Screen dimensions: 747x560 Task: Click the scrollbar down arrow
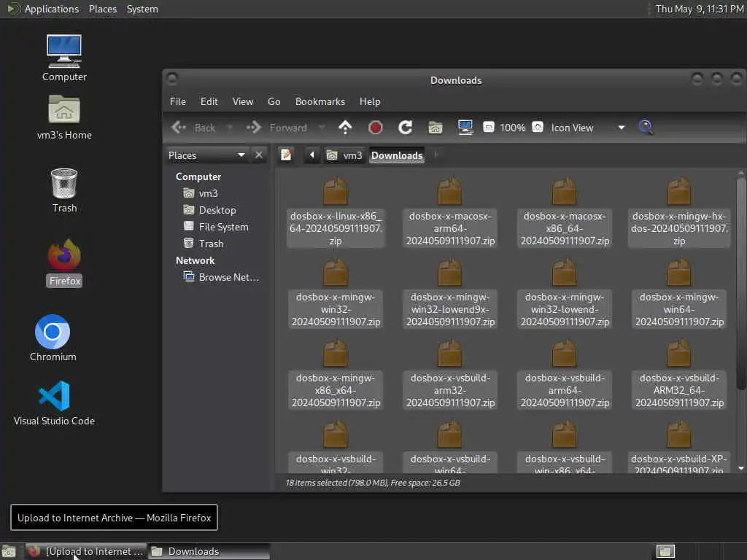[741, 469]
